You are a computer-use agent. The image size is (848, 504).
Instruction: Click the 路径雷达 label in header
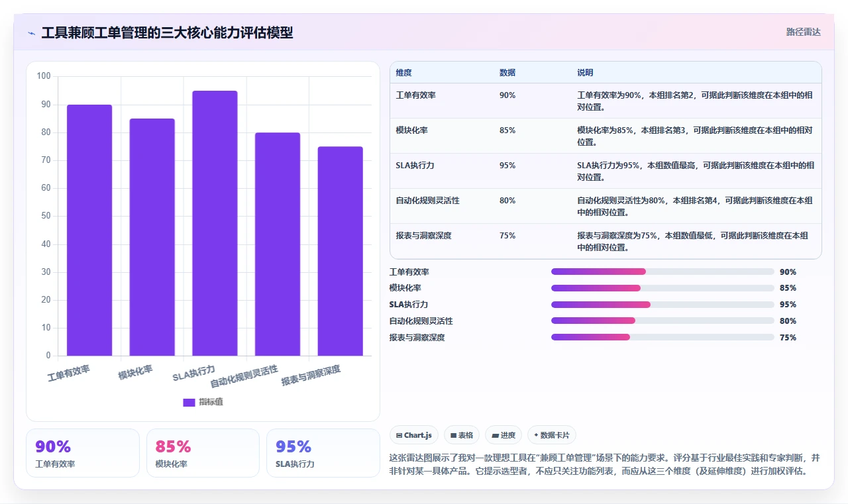803,32
